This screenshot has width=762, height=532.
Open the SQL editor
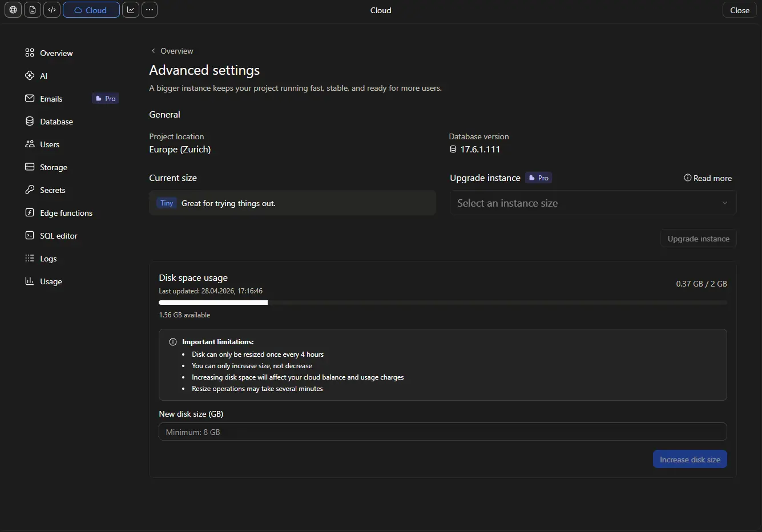coord(58,235)
